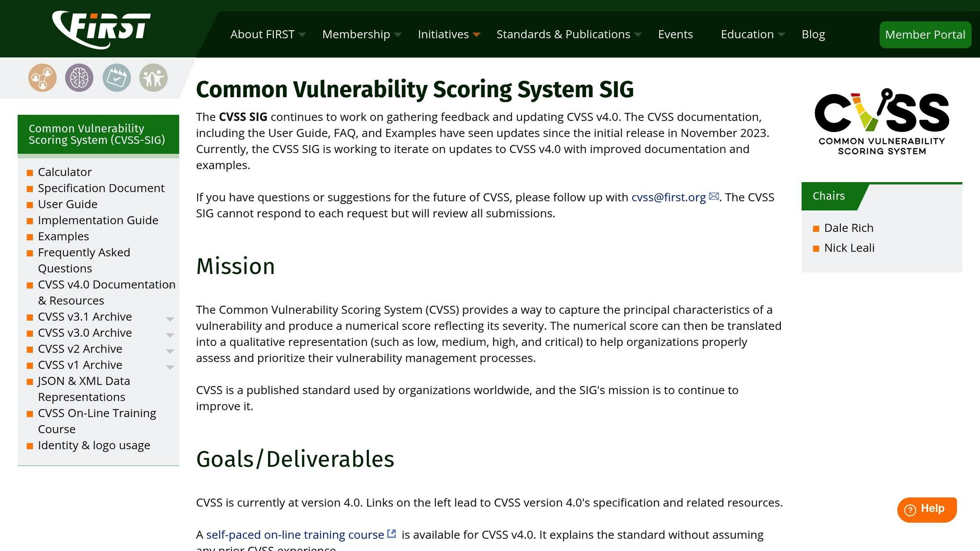Screen dimensions: 980x551
Task: Expand the CVSS v2 Archive submenu arrow
Action: [x=170, y=351]
